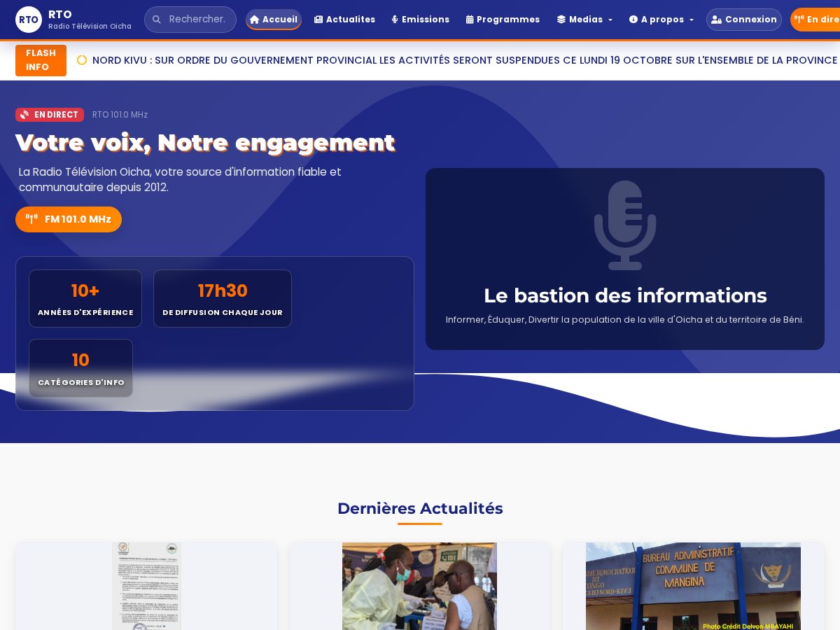The width and height of the screenshot is (840, 630).
Task: Click the RTO round logo
Action: pos(29,20)
